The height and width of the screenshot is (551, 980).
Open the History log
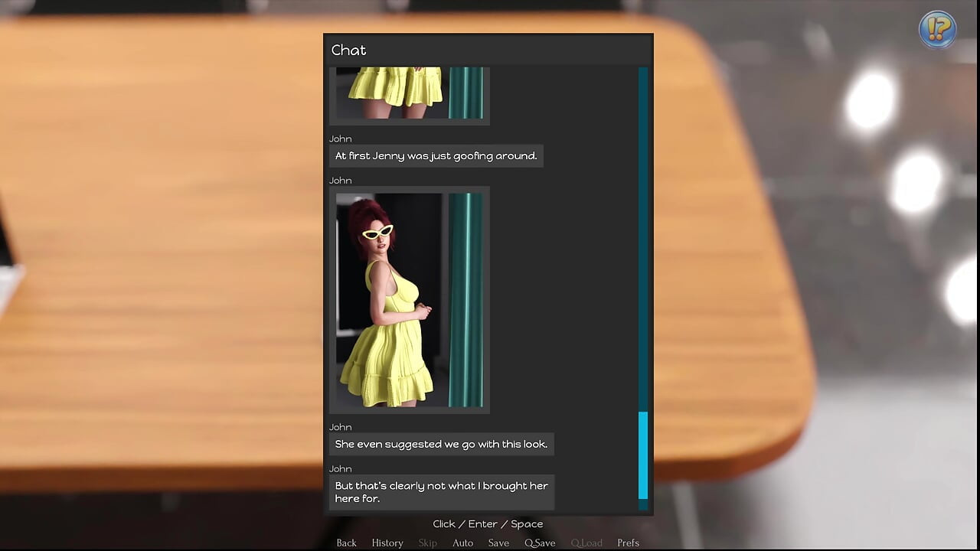click(x=387, y=543)
